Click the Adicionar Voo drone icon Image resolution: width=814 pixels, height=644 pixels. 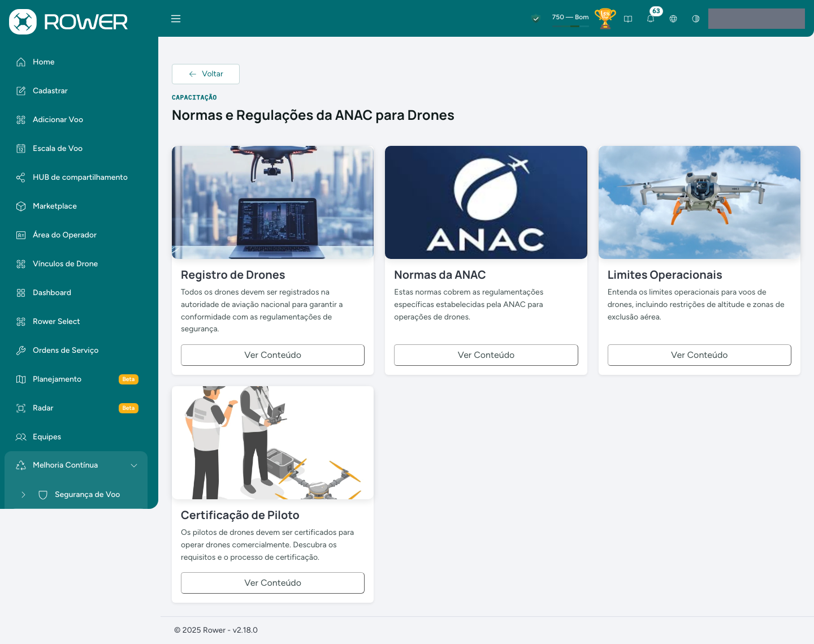(21, 120)
